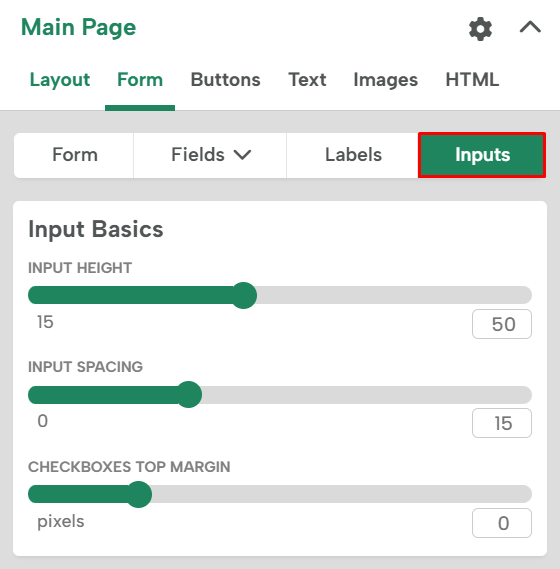Screen dimensions: 560x569
Task: Click the Checkboxes Top Margin slider handle
Action: click(138, 494)
